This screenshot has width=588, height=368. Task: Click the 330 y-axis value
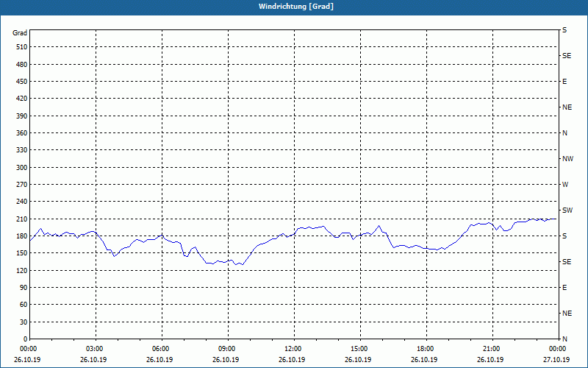point(22,150)
